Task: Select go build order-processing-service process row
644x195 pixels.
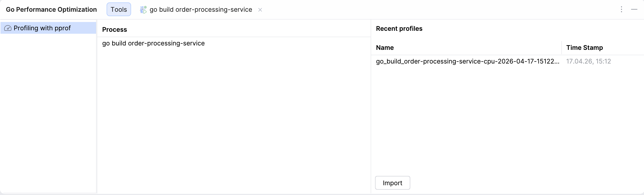Action: coord(234,43)
